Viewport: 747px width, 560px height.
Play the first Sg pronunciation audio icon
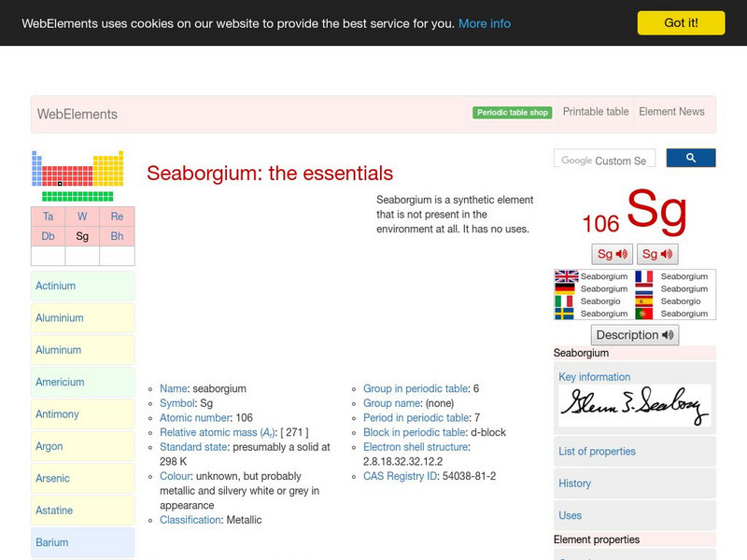point(612,253)
